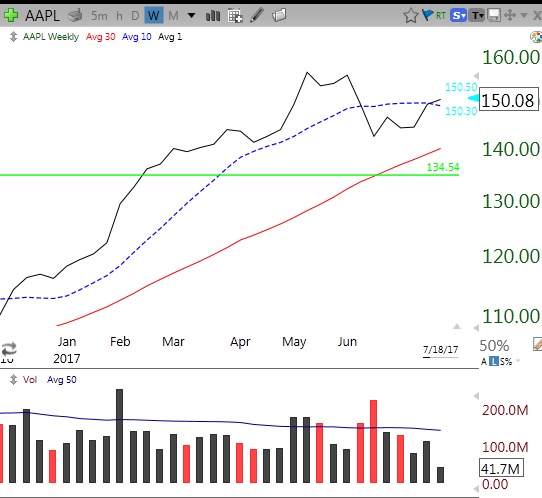Click the four-arrow move icon

coord(510,15)
